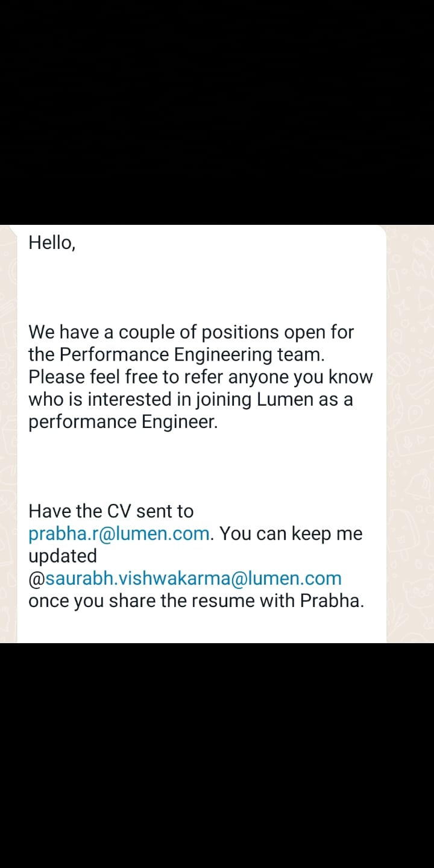Screen dimensions: 434x868
Task: Select the word "updated" in the message
Action: 63,556
